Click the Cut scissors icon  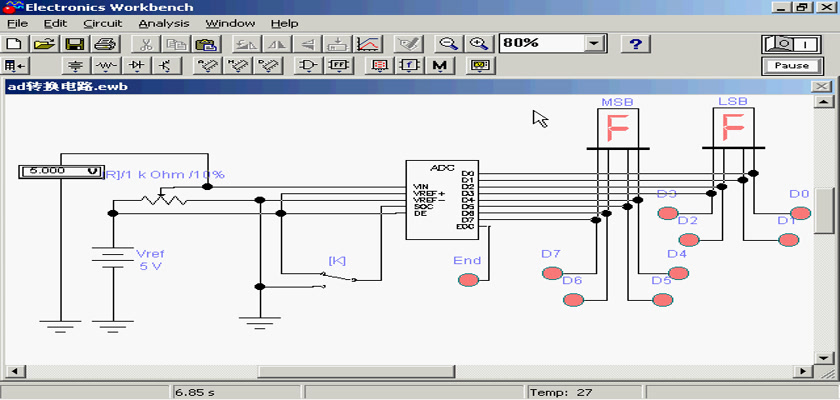(144, 44)
